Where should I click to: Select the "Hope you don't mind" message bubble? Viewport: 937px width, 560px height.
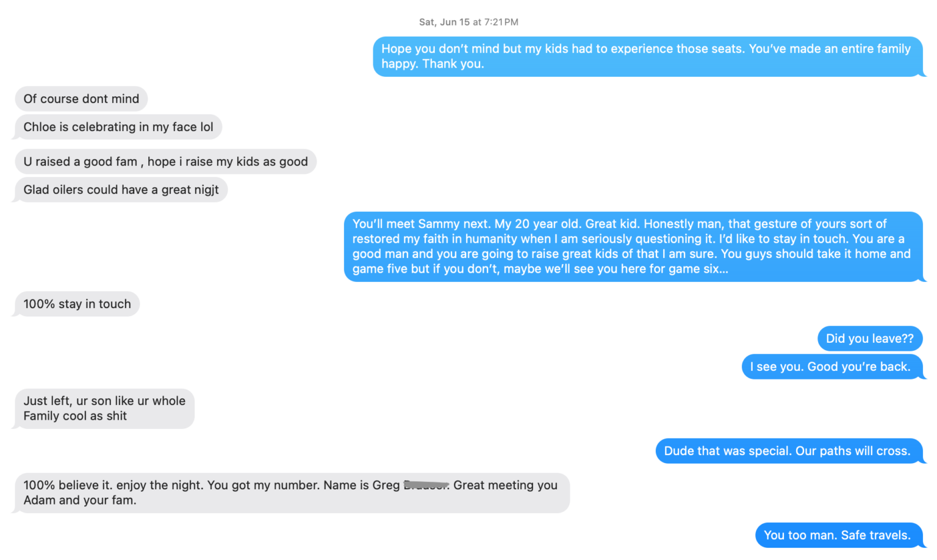tap(647, 56)
